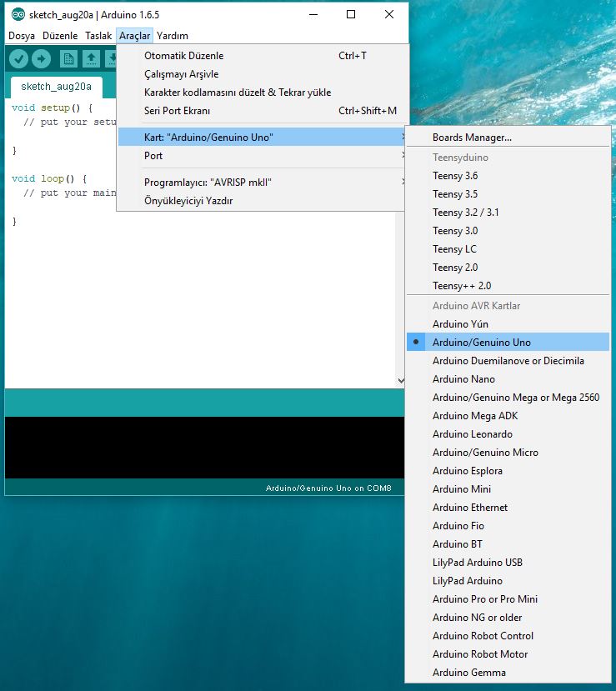The height and width of the screenshot is (691, 616).
Task: Click the editor scrollbar down arrow
Action: 401,380
